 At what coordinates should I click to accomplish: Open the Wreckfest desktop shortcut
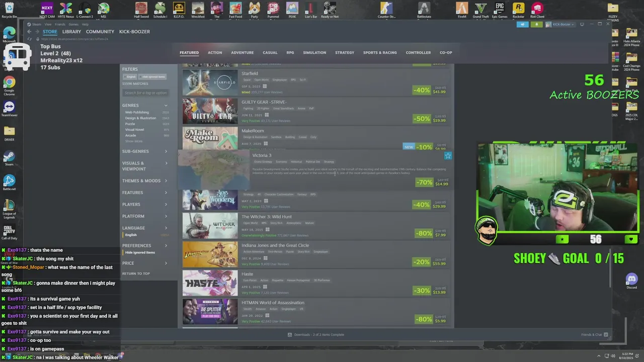click(198, 10)
